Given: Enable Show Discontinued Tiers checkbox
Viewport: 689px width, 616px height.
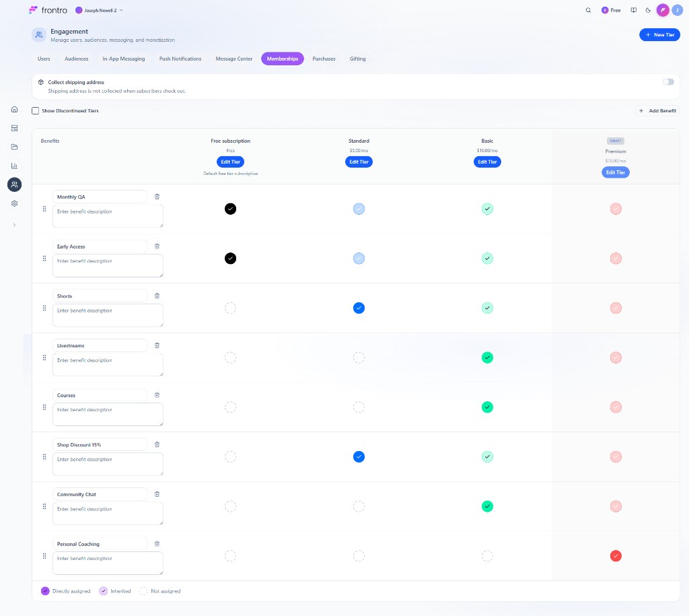Looking at the screenshot, I should [36, 110].
